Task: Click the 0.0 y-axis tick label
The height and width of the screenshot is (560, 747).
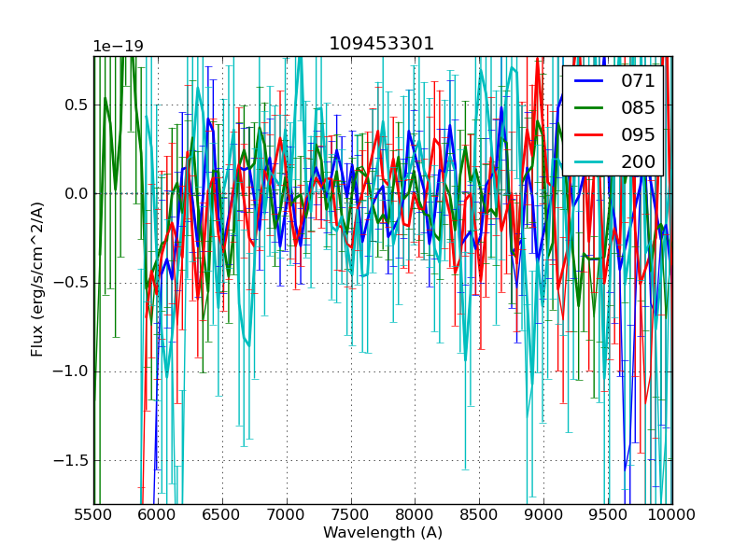Action: (74, 193)
